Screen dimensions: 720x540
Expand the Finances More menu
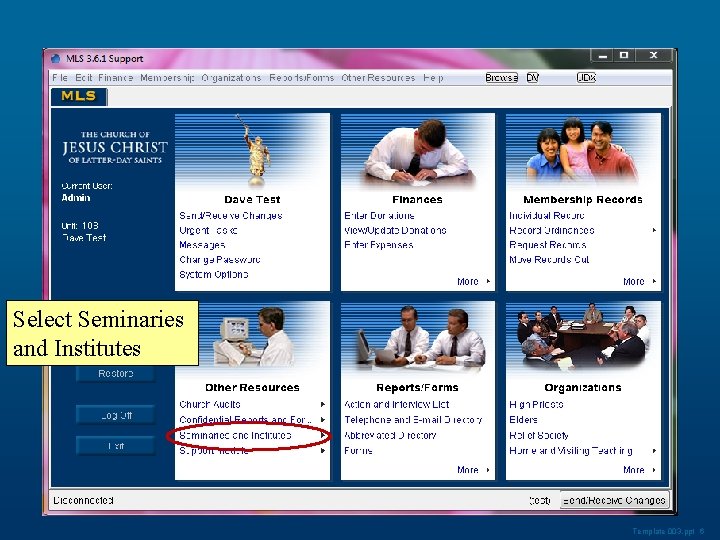(473, 281)
